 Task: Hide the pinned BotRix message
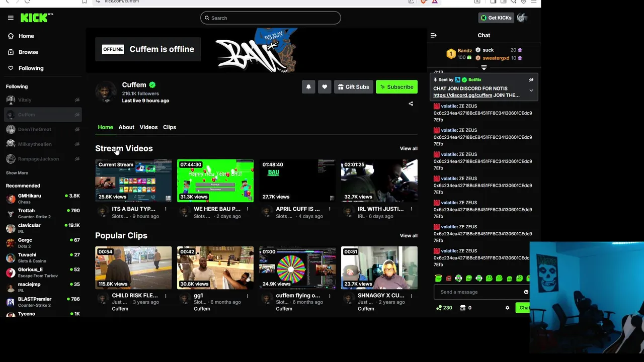pyautogui.click(x=531, y=80)
